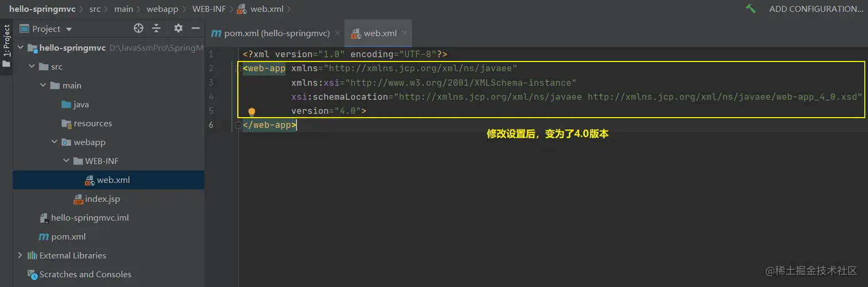Image resolution: width=868 pixels, height=287 pixels.
Task: Toggle the 1: Project side tool tab
Action: click(6, 45)
